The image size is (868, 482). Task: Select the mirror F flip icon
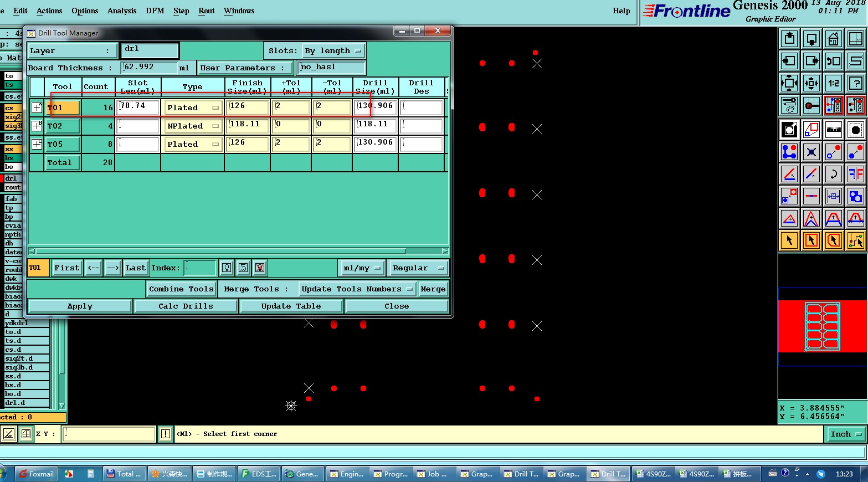[856, 174]
